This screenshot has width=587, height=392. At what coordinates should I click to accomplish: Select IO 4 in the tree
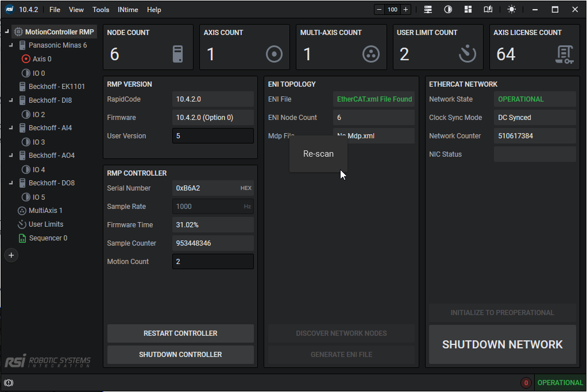pos(38,170)
